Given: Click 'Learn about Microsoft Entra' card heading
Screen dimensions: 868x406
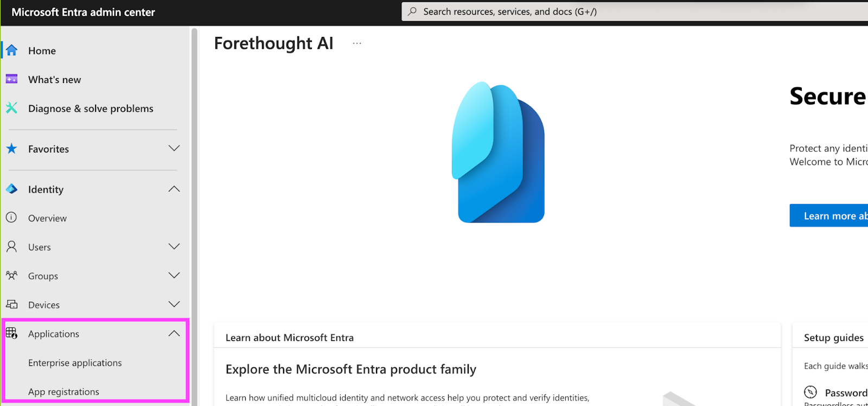Looking at the screenshot, I should pyautogui.click(x=290, y=338).
